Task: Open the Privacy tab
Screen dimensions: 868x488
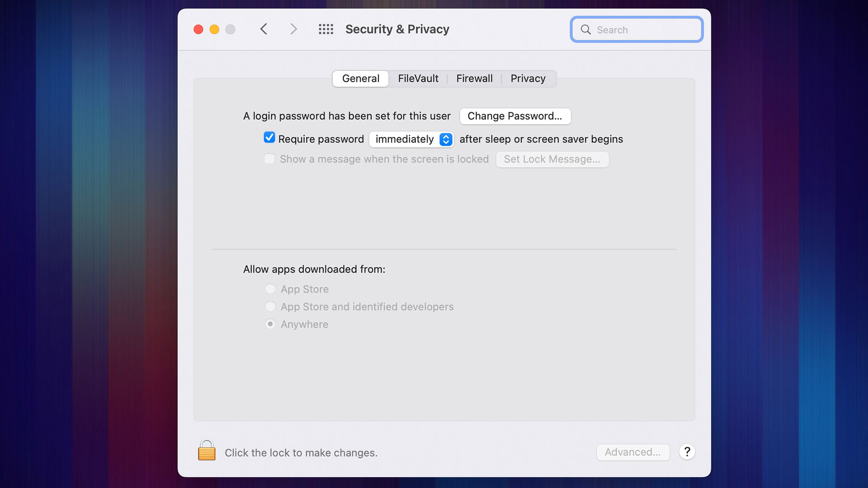Action: [528, 79]
